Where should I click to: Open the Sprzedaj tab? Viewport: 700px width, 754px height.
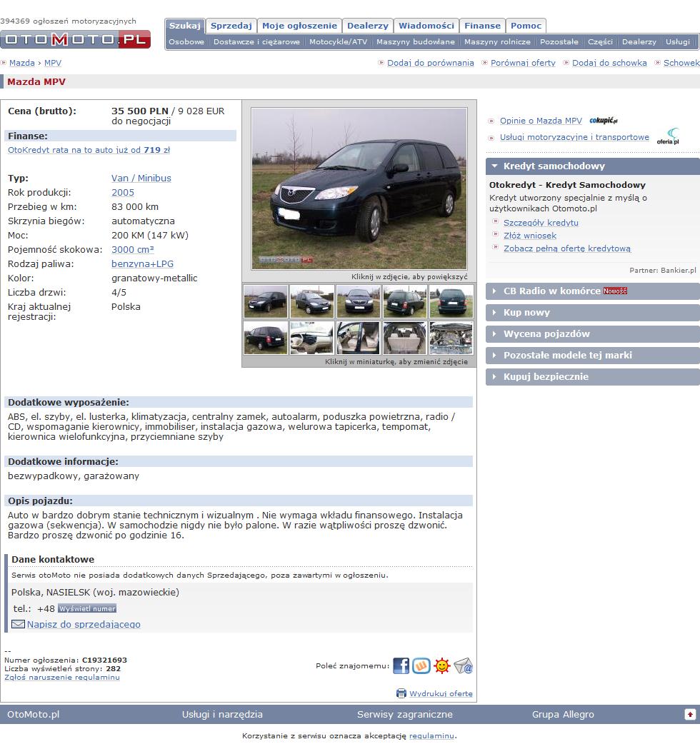click(231, 26)
